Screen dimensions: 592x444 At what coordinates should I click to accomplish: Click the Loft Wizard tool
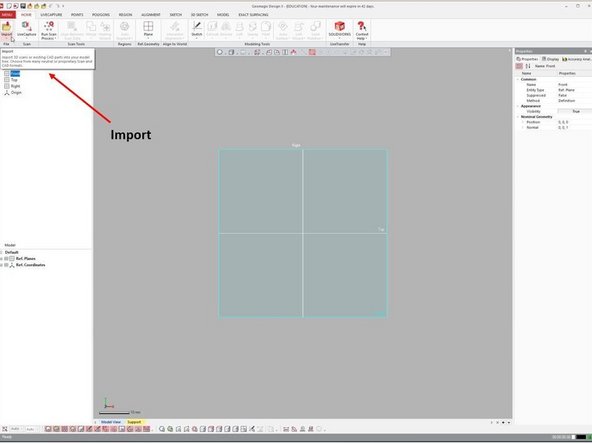298,30
